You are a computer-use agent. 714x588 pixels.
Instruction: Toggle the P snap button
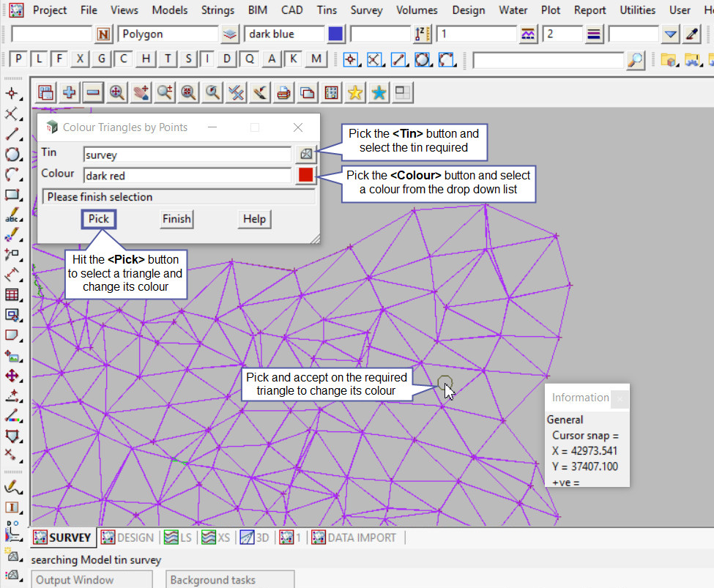point(18,59)
